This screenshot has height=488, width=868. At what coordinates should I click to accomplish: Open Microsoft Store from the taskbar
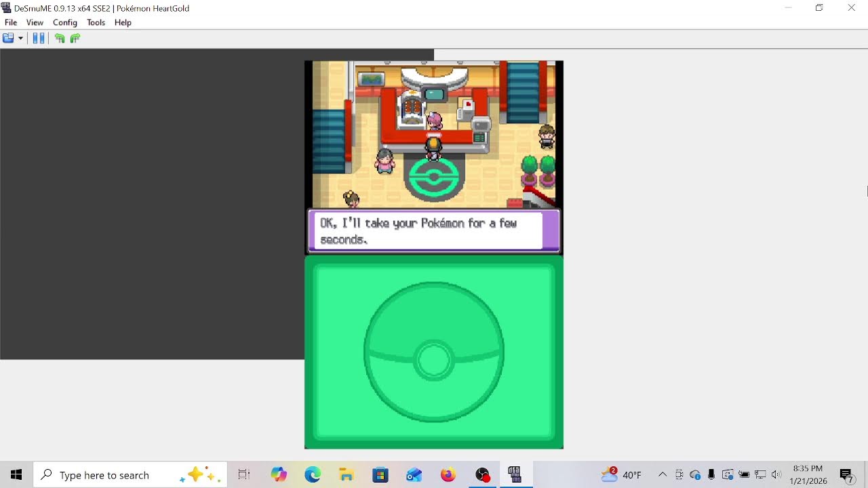point(380,475)
